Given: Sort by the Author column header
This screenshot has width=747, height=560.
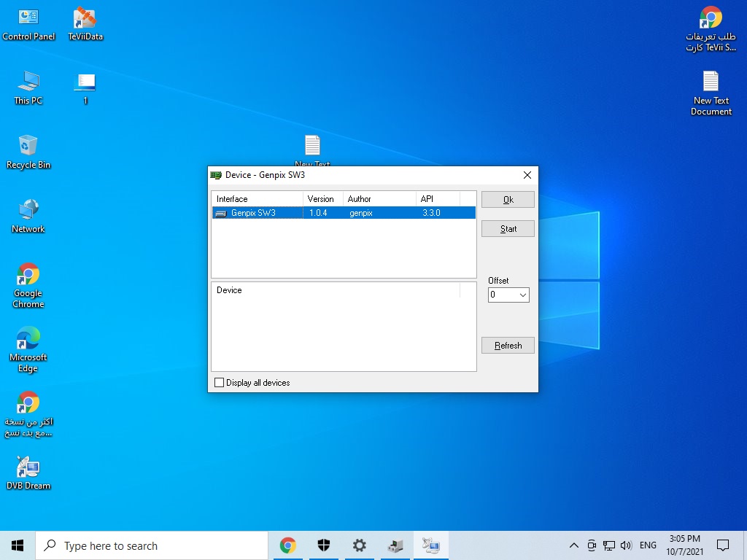Looking at the screenshot, I should 379,198.
